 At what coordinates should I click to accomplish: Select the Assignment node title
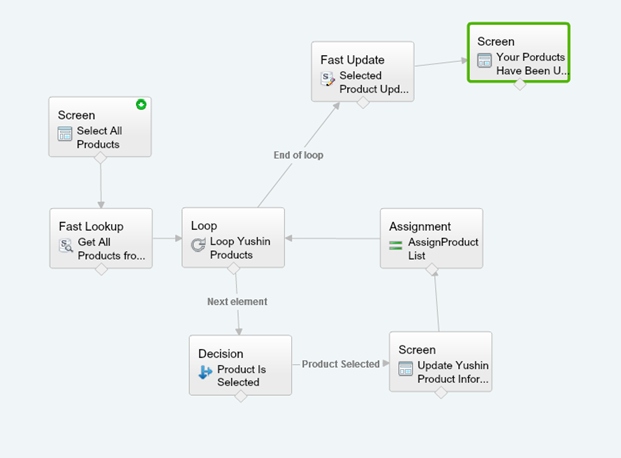point(420,226)
